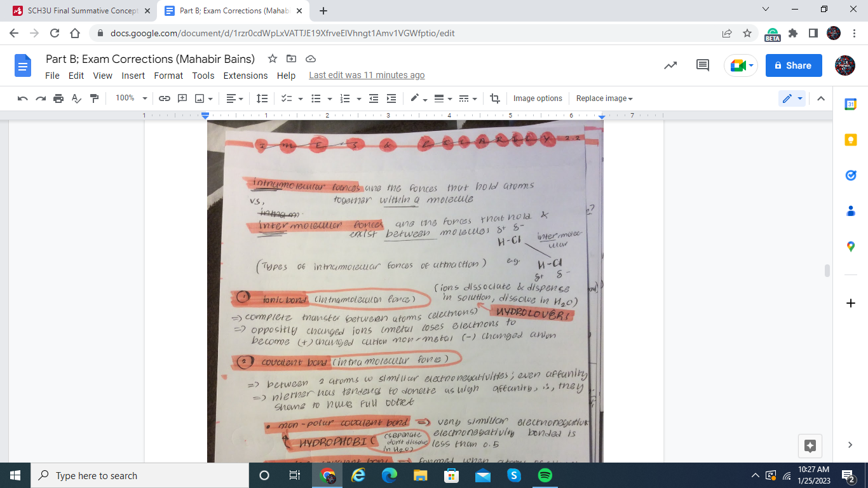This screenshot has width=868, height=488.
Task: Hide the menus with the up chevron
Action: pos(820,98)
